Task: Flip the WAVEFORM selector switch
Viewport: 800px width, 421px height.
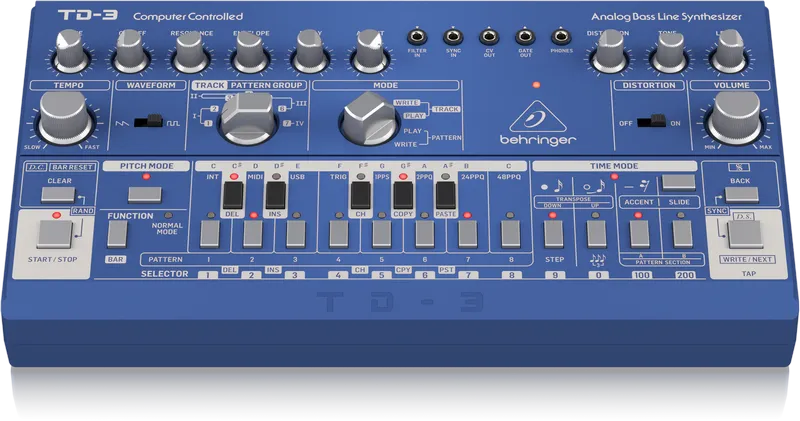Action: click(148, 121)
